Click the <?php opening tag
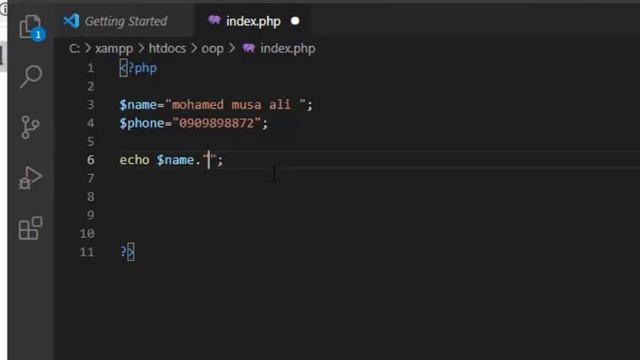The width and height of the screenshot is (640, 360). click(138, 68)
